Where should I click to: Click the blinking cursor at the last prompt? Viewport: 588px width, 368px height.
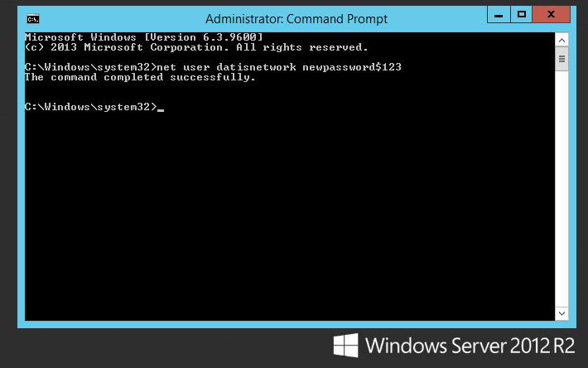[161, 110]
